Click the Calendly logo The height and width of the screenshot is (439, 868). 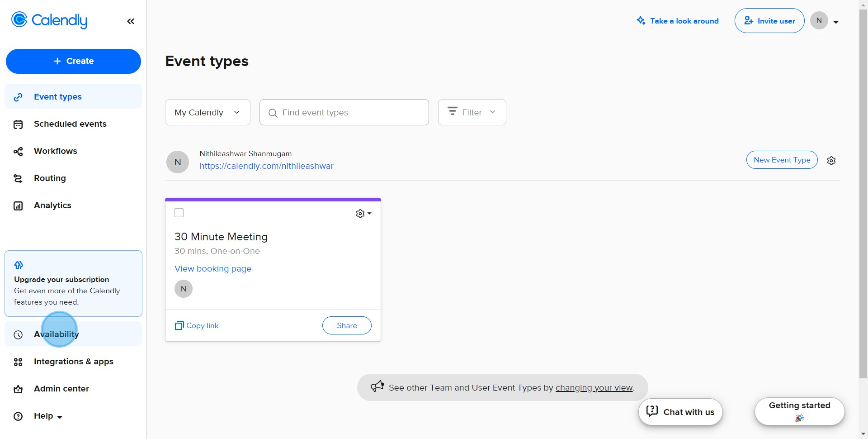click(x=49, y=20)
